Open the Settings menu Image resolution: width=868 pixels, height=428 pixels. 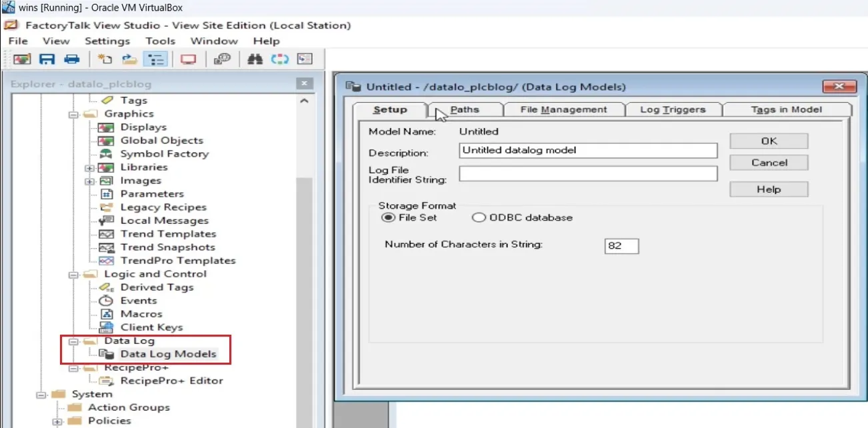[x=107, y=41]
